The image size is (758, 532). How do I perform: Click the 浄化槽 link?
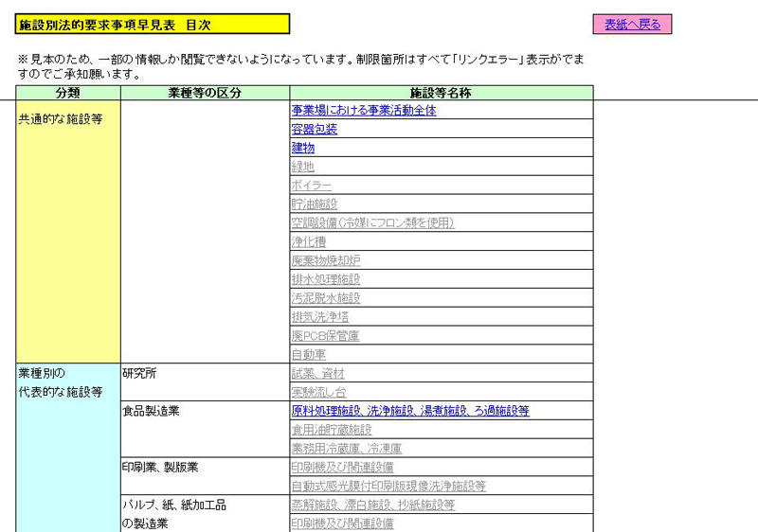pos(309,242)
